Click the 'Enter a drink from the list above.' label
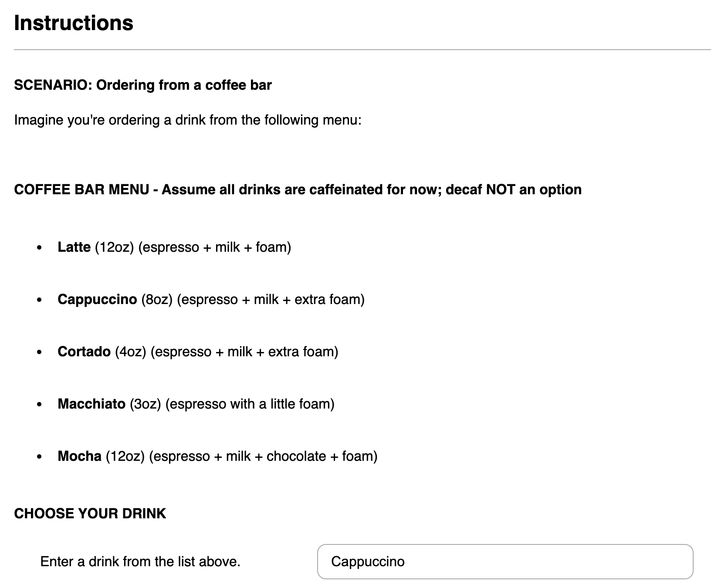This screenshot has height=588, width=718. pyautogui.click(x=140, y=561)
